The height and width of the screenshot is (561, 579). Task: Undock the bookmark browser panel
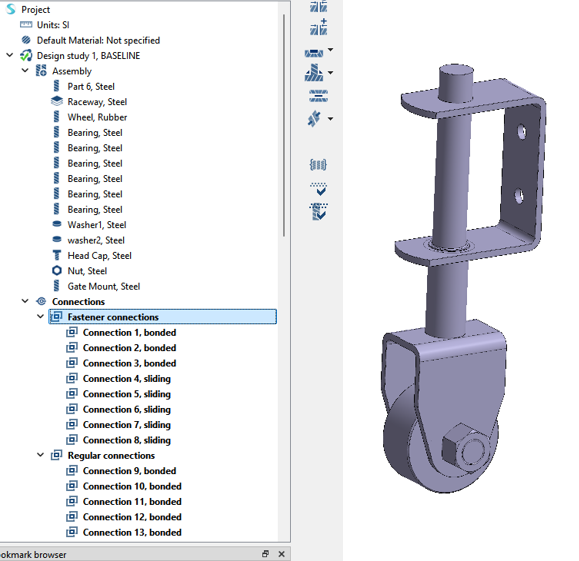pos(265,554)
